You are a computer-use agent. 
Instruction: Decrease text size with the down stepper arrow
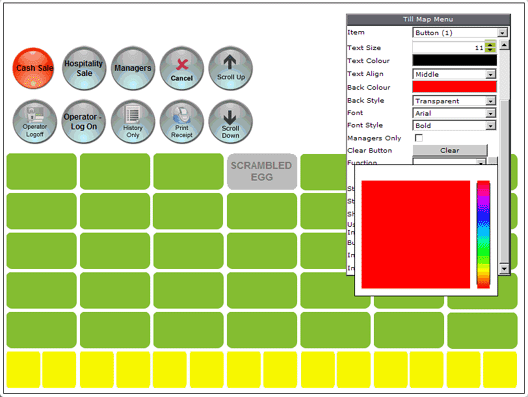coord(490,50)
